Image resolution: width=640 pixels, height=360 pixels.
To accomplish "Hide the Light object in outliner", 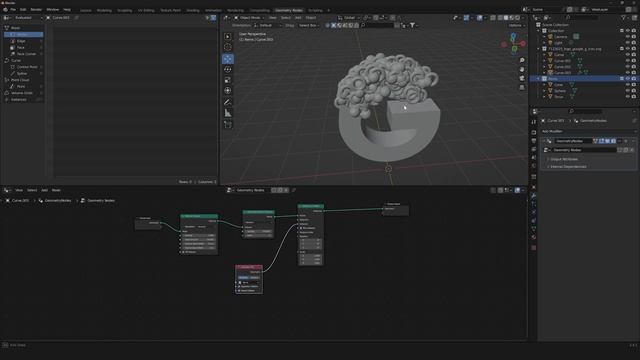I will click(628, 42).
